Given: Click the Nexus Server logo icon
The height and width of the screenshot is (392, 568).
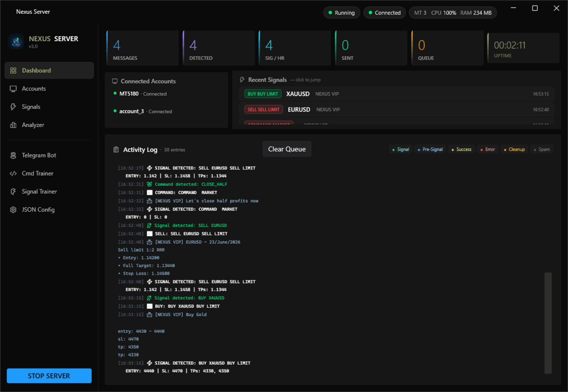Looking at the screenshot, I should pyautogui.click(x=16, y=42).
